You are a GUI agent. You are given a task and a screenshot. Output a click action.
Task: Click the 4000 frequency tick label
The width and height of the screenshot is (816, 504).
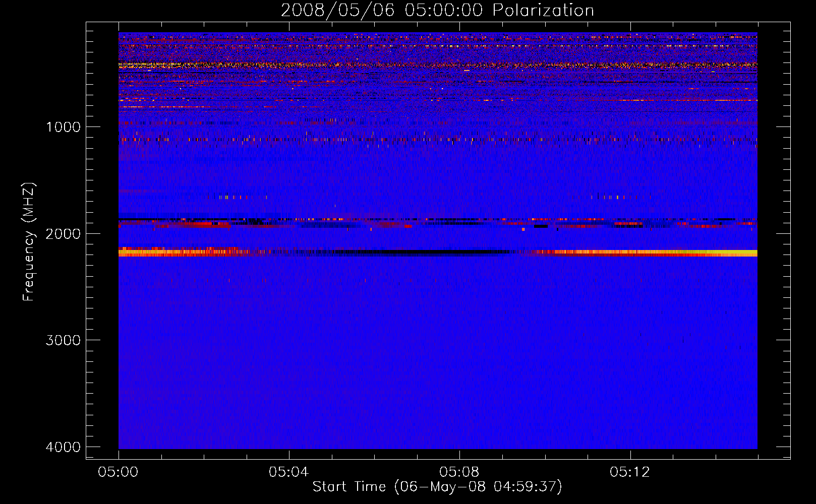pos(63,447)
